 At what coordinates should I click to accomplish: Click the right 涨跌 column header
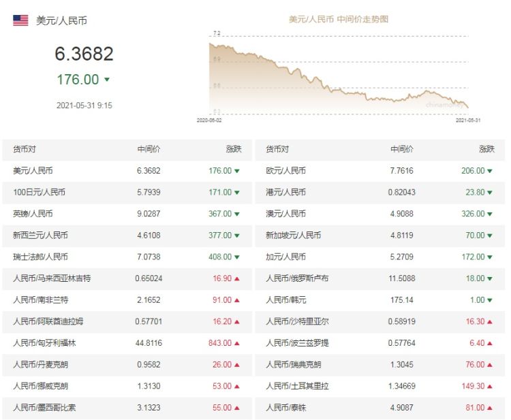click(x=486, y=149)
